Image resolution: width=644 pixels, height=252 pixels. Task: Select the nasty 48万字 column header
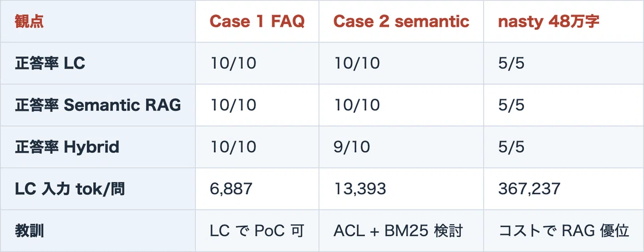point(548,21)
